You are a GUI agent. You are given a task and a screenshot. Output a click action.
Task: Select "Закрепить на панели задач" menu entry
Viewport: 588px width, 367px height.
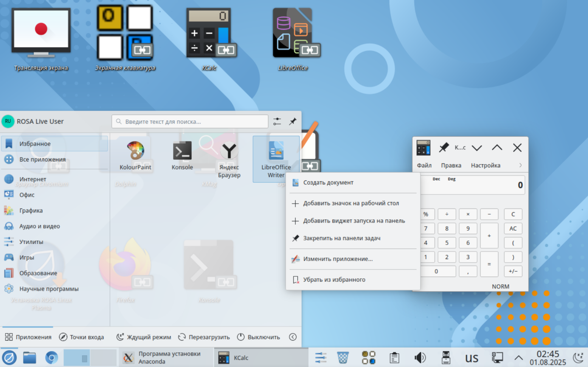point(341,238)
